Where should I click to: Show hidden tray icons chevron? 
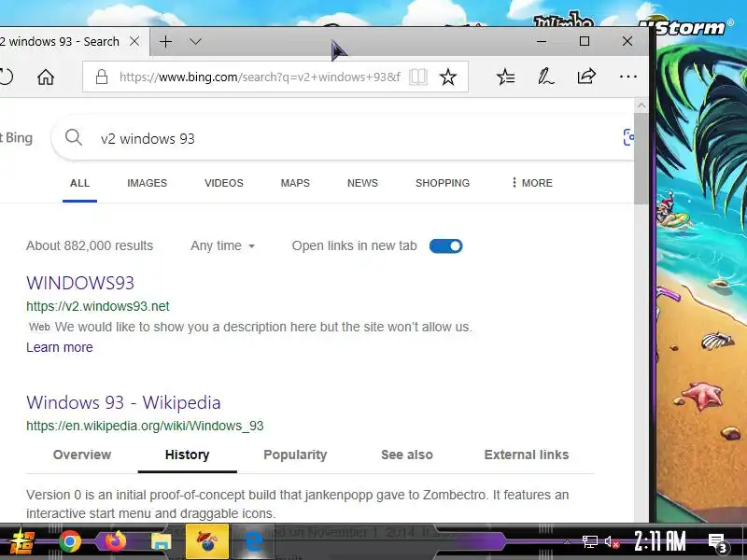(x=567, y=541)
